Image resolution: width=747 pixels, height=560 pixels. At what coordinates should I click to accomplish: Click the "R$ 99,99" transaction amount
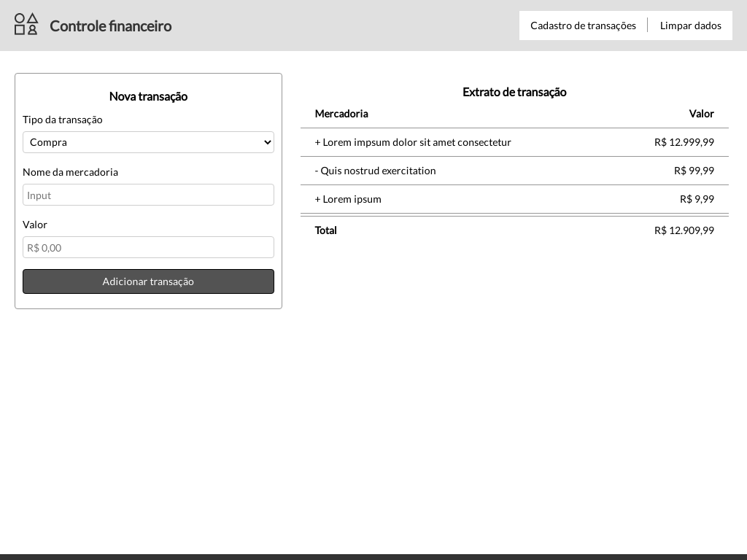pos(694,171)
